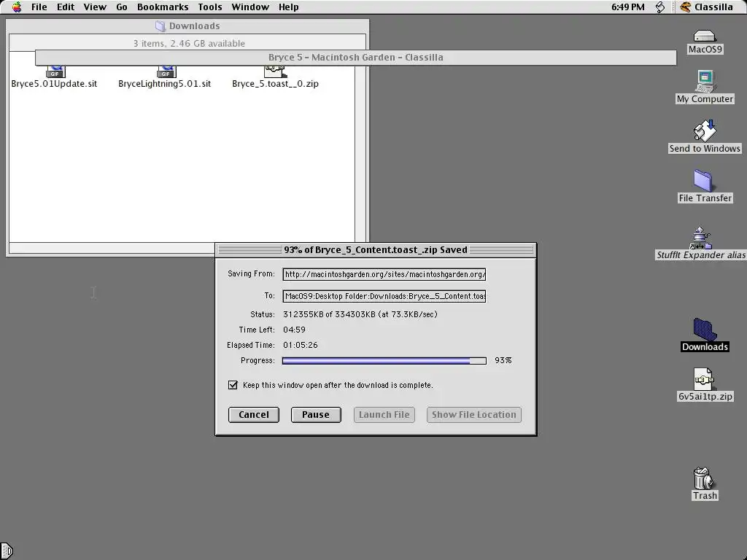Click the My Computer icon label
747x560 pixels.
pyautogui.click(x=705, y=99)
